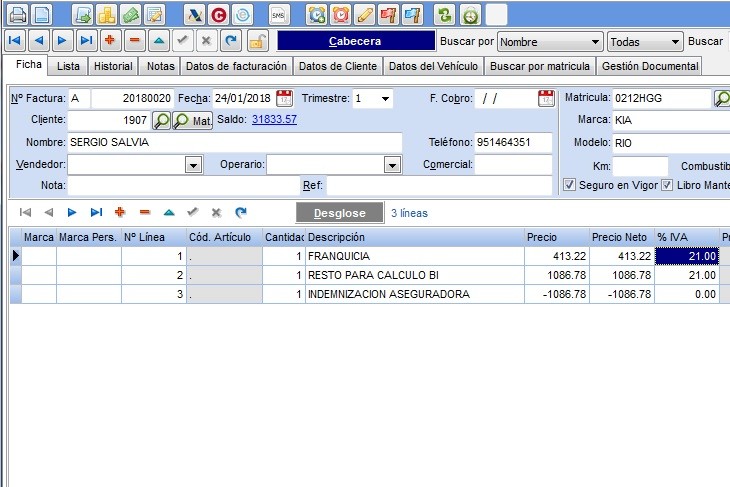730x487 pixels.
Task: Click the gold coins stack icon
Action: pos(107,15)
